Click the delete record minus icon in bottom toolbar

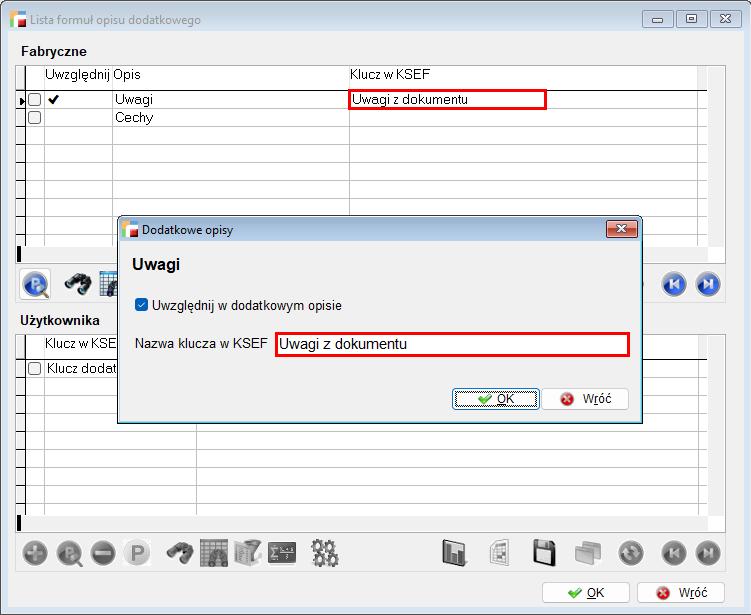click(x=103, y=553)
